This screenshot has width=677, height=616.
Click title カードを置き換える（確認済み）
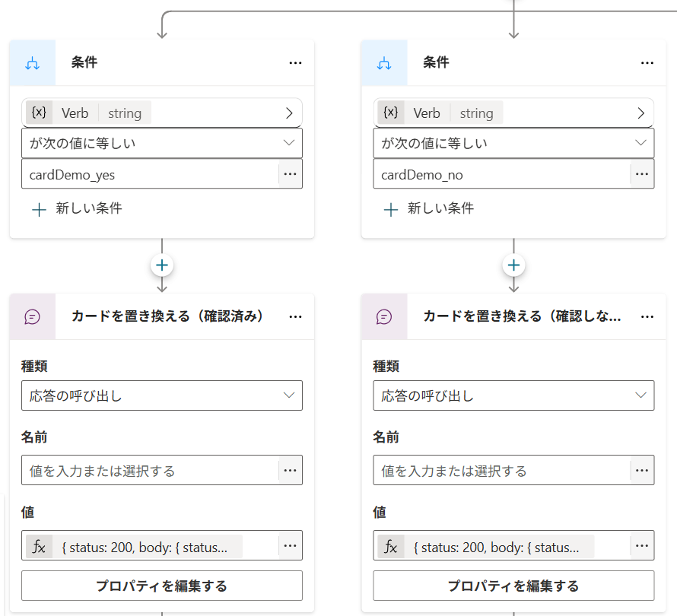(167, 316)
